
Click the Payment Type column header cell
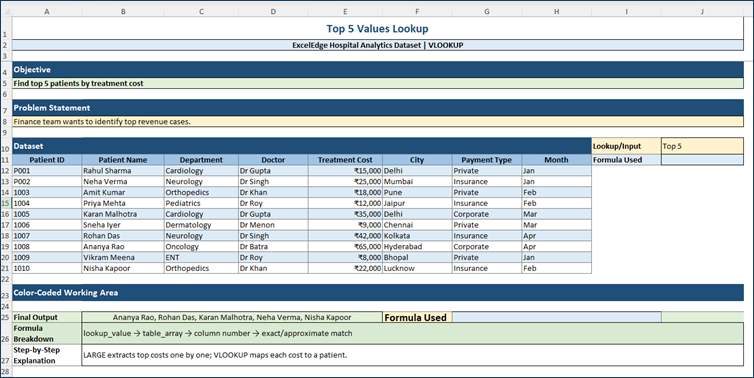coord(487,160)
